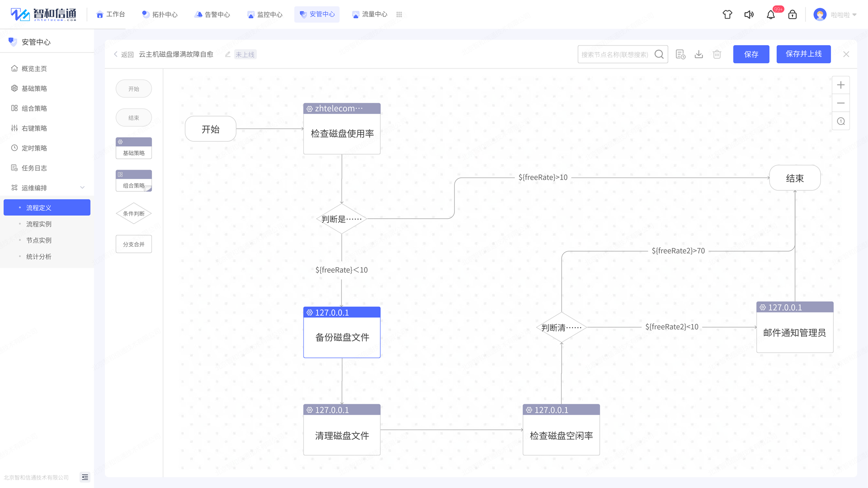Image resolution: width=868 pixels, height=488 pixels.
Task: Pick the 分支合并 palette node
Action: point(134,244)
